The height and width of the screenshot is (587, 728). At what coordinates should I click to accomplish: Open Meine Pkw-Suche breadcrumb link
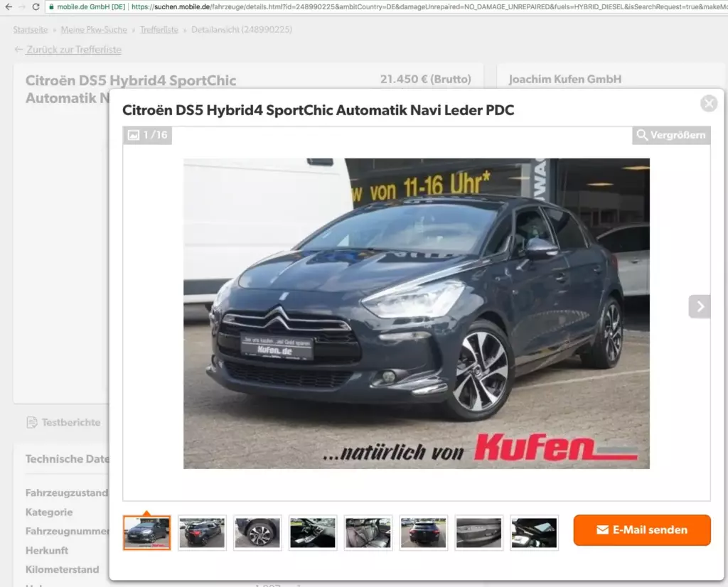pos(94,30)
